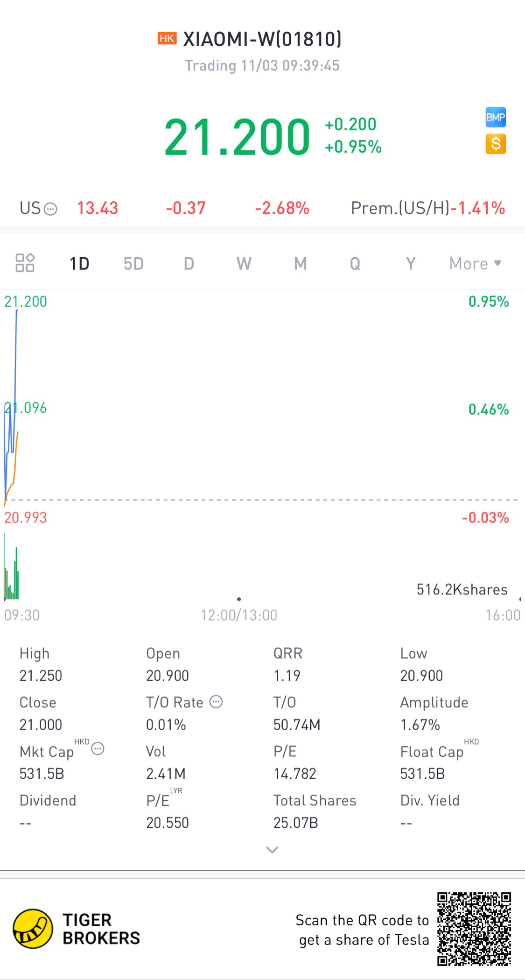Image resolution: width=525 pixels, height=980 pixels.
Task: Click the info icon beside US
Action: pos(50,209)
